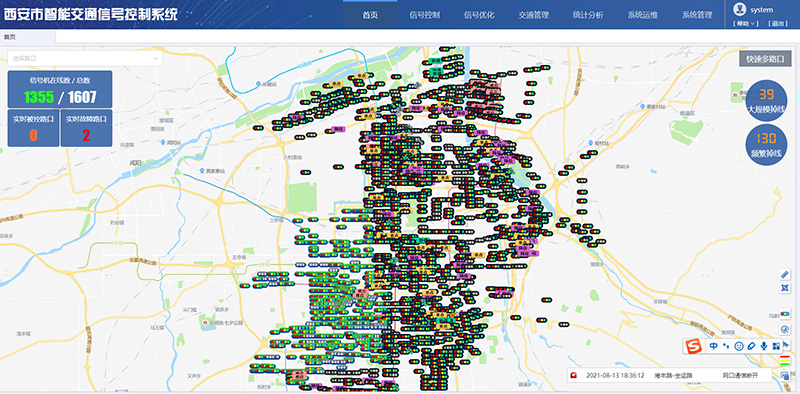Toggle the signal light layer icon
The image size is (800, 394).
(785, 315)
